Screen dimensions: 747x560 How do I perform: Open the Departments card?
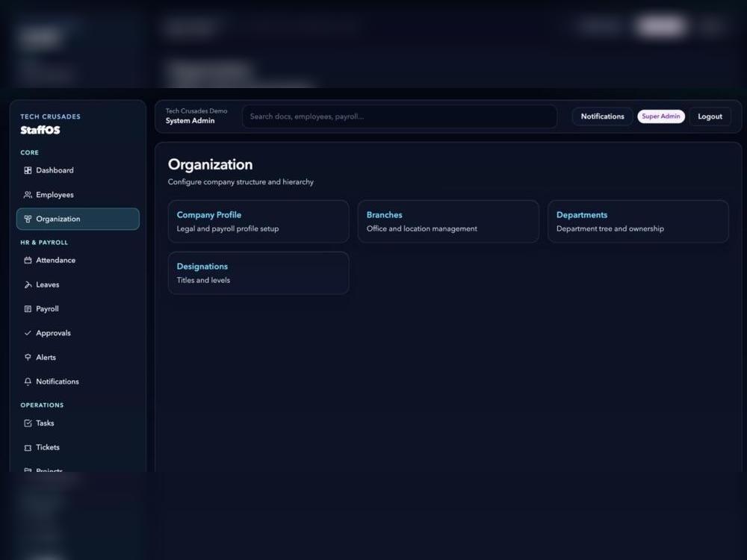click(x=638, y=222)
